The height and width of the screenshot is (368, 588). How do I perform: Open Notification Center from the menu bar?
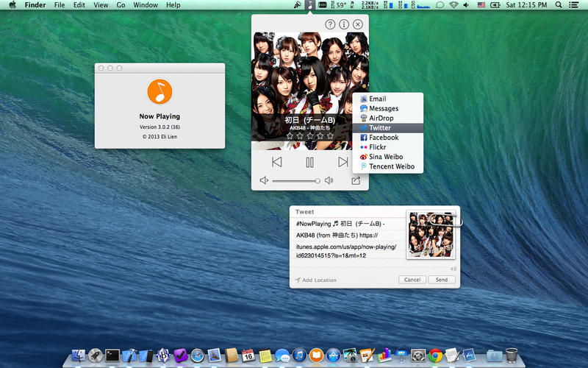tap(573, 5)
